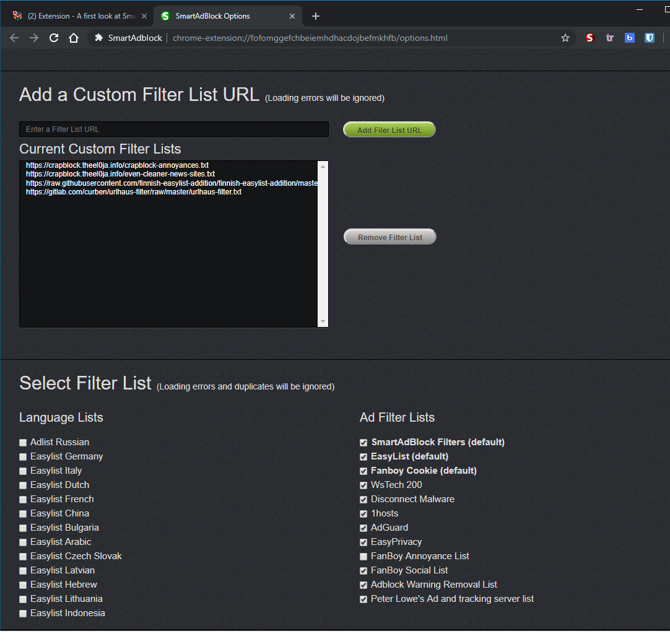Click the Remove Filter List button
The image size is (670, 644).
[389, 237]
